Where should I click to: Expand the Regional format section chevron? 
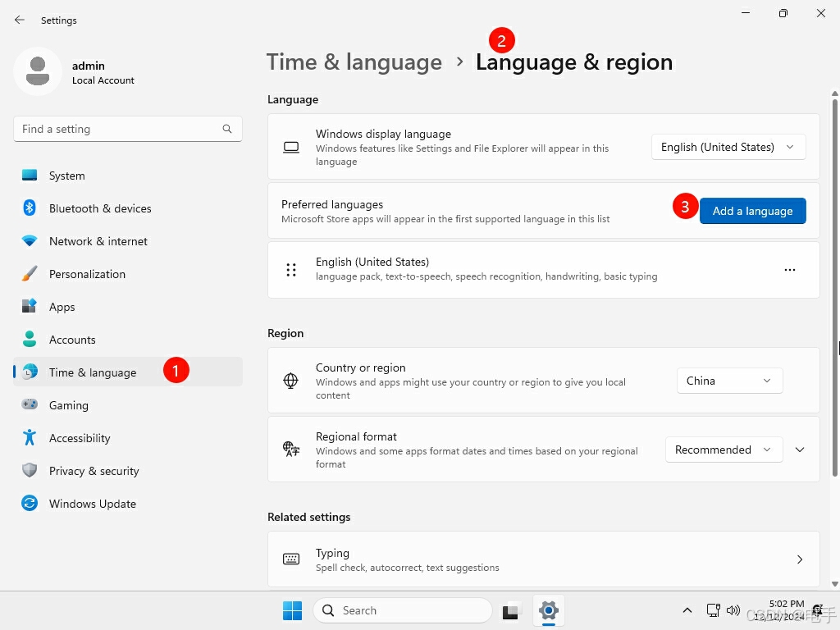coord(799,450)
